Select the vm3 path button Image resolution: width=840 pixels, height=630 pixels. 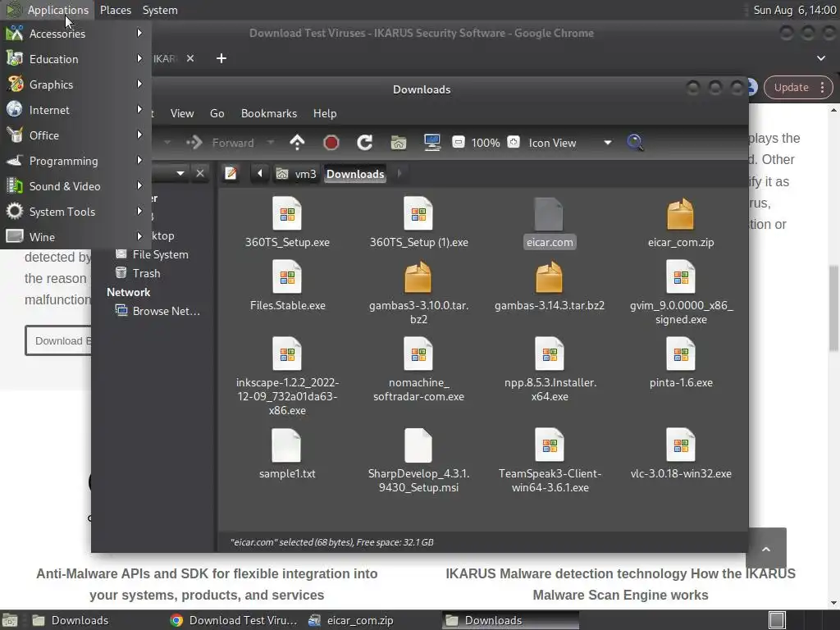tap(296, 174)
